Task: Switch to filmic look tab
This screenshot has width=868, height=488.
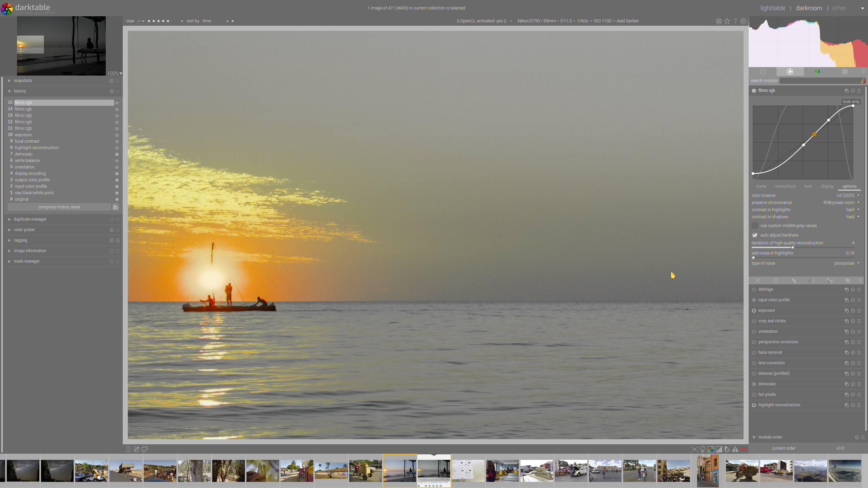Action: coord(808,186)
